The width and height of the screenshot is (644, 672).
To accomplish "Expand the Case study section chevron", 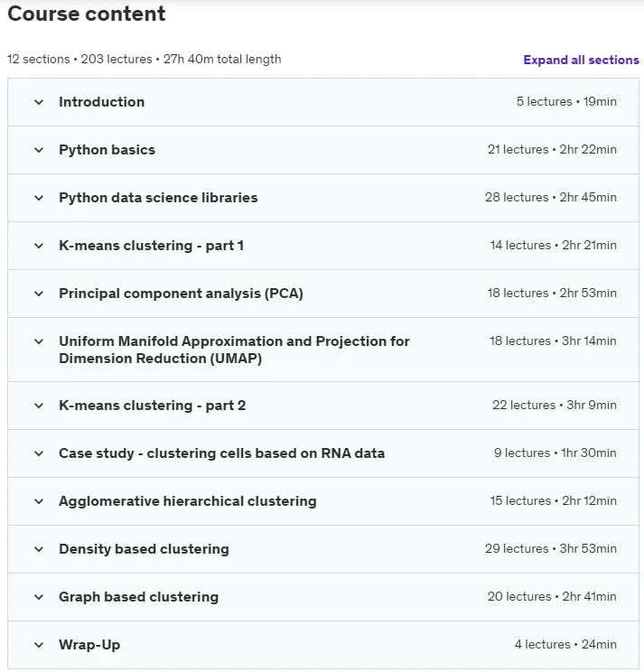I will (39, 453).
